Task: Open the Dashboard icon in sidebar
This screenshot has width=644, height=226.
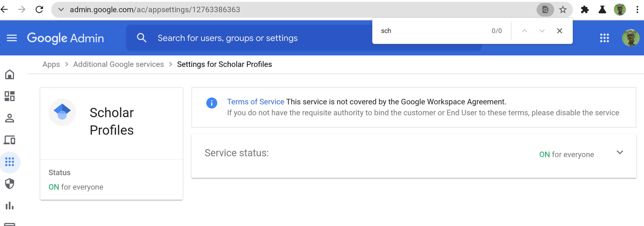Action: 10,96
